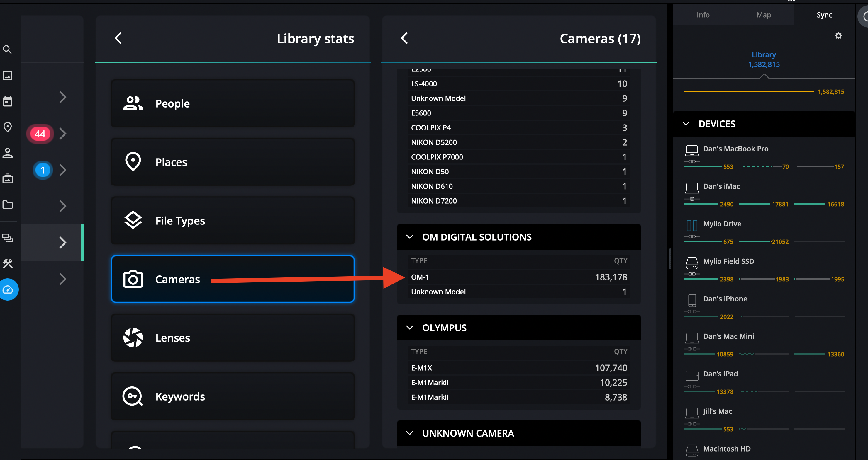This screenshot has width=868, height=460.
Task: Open the calendar view sidebar icon
Action: [7, 101]
